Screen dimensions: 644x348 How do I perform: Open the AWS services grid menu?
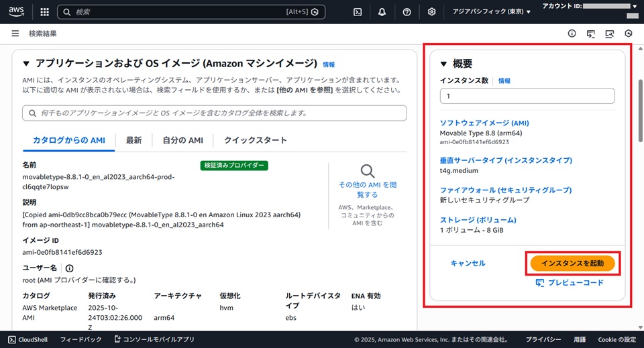click(x=44, y=12)
